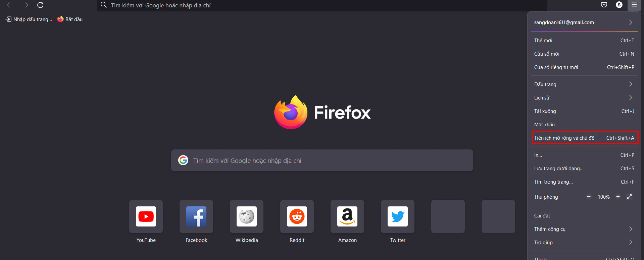Open Cài đặt settings entry
Image resolution: width=644 pixels, height=260 pixels.
pos(584,215)
